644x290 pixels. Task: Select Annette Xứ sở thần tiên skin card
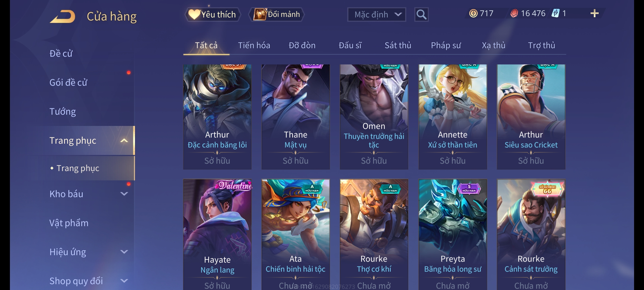452,117
